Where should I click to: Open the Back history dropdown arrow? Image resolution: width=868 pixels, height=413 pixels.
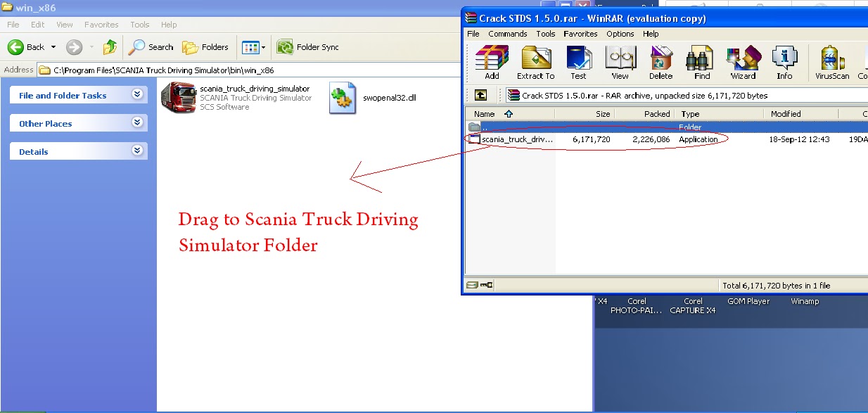(x=53, y=47)
